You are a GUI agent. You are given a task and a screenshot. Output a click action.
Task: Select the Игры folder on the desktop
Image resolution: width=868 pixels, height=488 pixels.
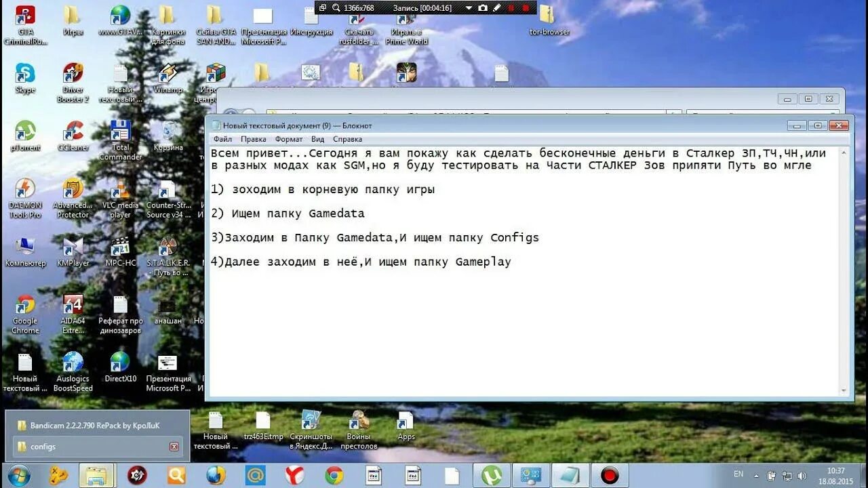[x=73, y=21]
